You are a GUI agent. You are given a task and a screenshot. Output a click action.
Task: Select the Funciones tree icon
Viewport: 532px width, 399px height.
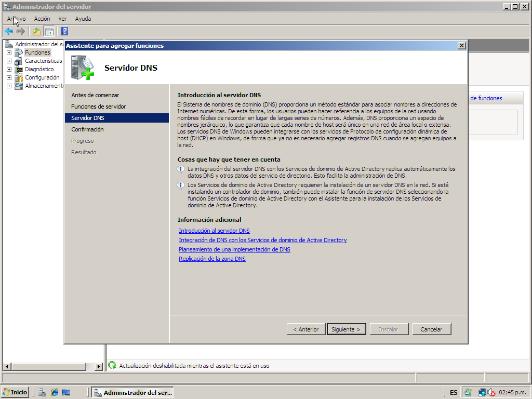point(19,52)
